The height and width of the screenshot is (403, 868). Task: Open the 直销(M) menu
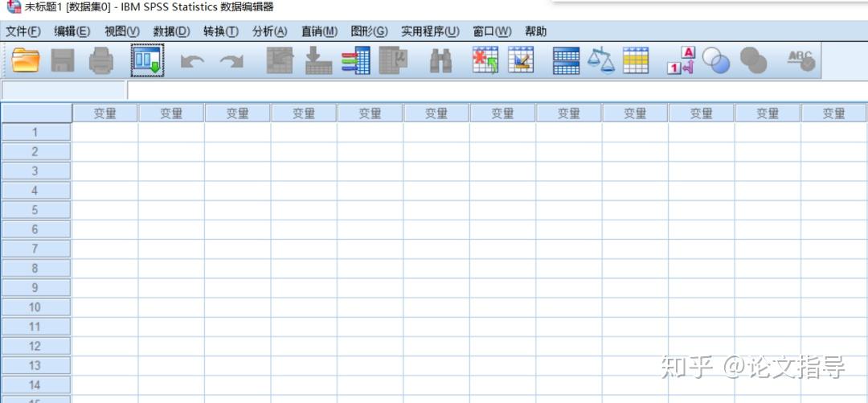[x=319, y=31]
